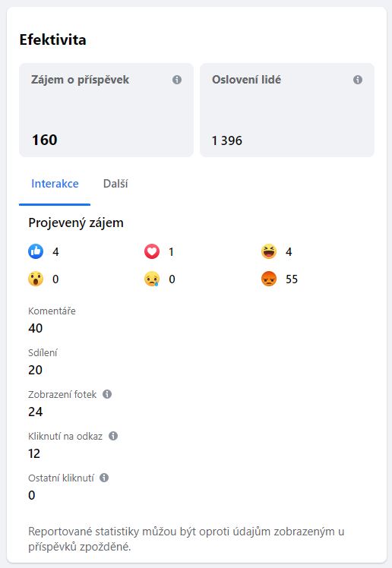392x568 pixels.
Task: Click the red heart Love reaction icon
Action: (x=152, y=251)
